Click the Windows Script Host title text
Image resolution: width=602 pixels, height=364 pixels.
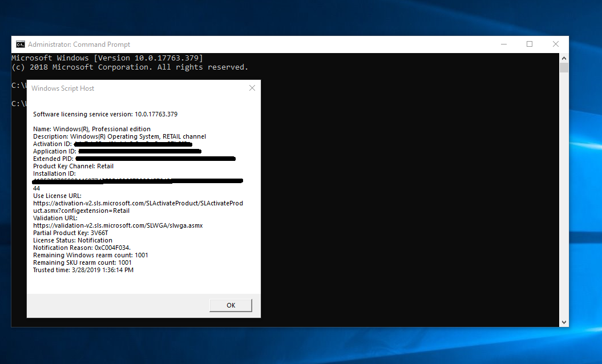pos(63,88)
